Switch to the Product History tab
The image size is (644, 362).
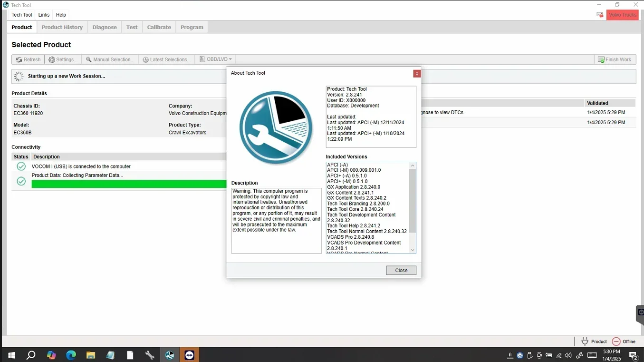click(x=62, y=27)
